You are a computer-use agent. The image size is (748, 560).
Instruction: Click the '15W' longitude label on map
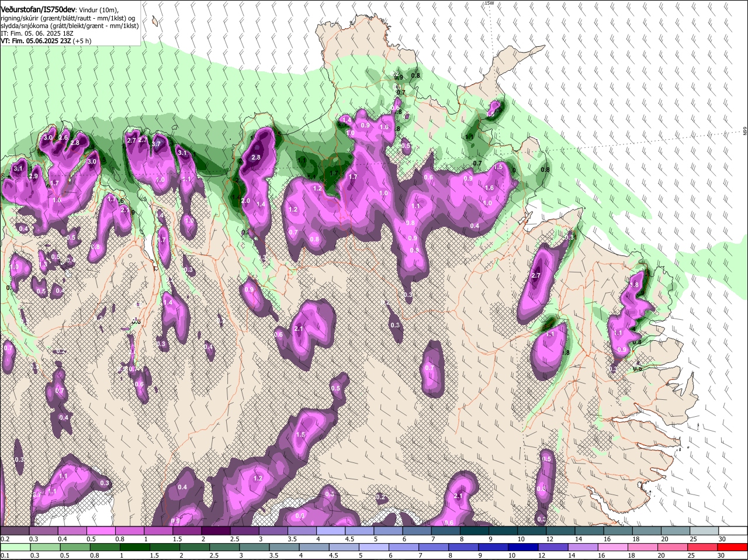tap(489, 3)
